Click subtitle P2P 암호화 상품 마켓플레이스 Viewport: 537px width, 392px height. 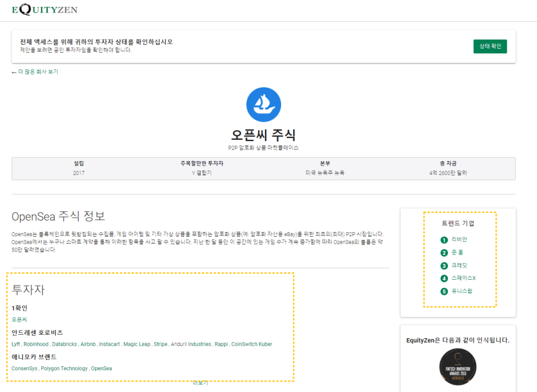click(x=263, y=148)
